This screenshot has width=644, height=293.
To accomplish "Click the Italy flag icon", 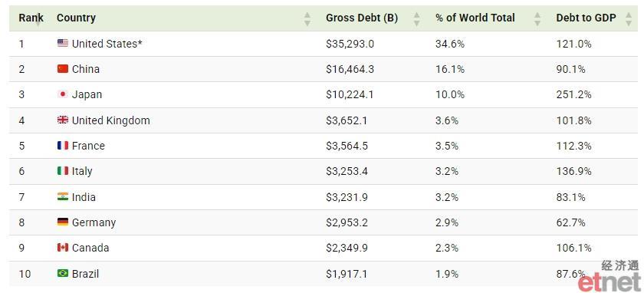I will point(63,171).
